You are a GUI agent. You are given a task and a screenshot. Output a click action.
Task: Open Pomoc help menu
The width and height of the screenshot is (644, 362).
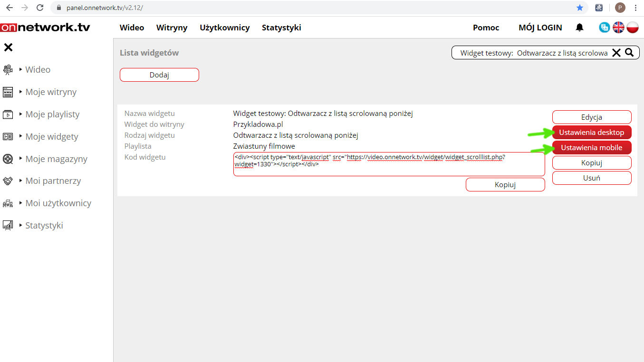tap(486, 28)
